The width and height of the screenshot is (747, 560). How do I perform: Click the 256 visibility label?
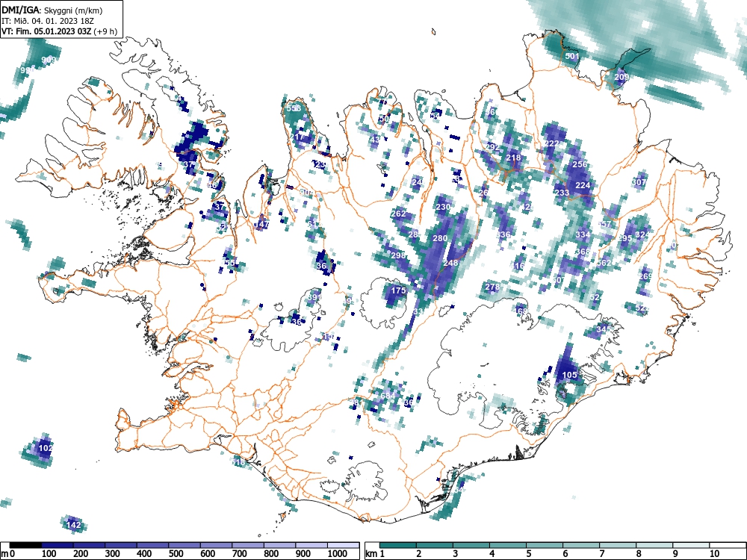tap(580, 164)
